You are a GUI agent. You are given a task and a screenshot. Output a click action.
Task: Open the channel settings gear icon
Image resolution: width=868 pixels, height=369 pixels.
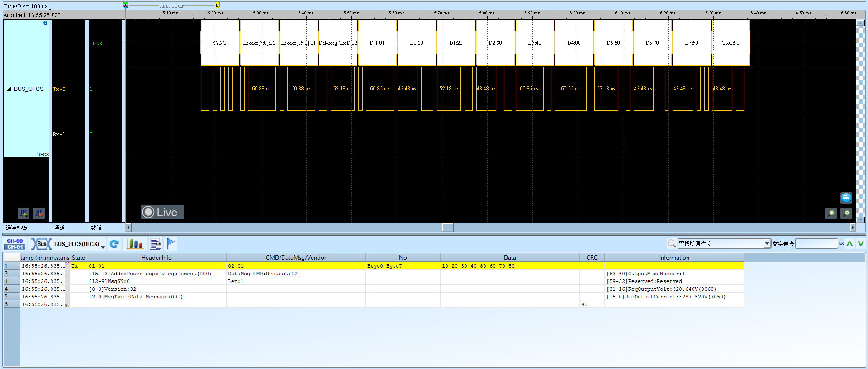[x=45, y=23]
